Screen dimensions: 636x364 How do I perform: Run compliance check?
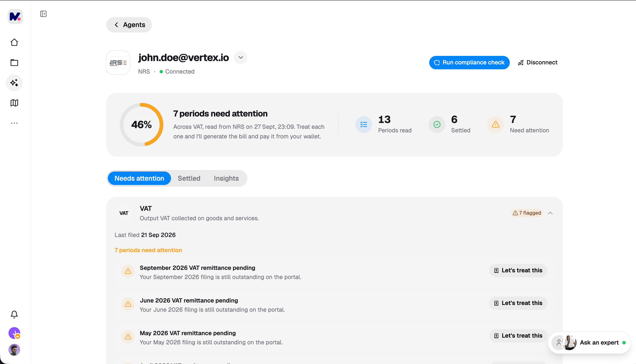(x=469, y=63)
